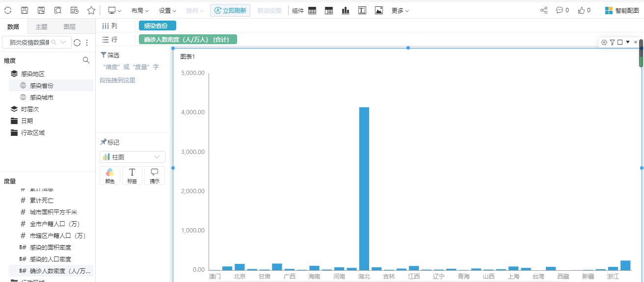The height and width of the screenshot is (282, 644).
Task: Open the 布局 layout dropdown menu
Action: point(139,10)
